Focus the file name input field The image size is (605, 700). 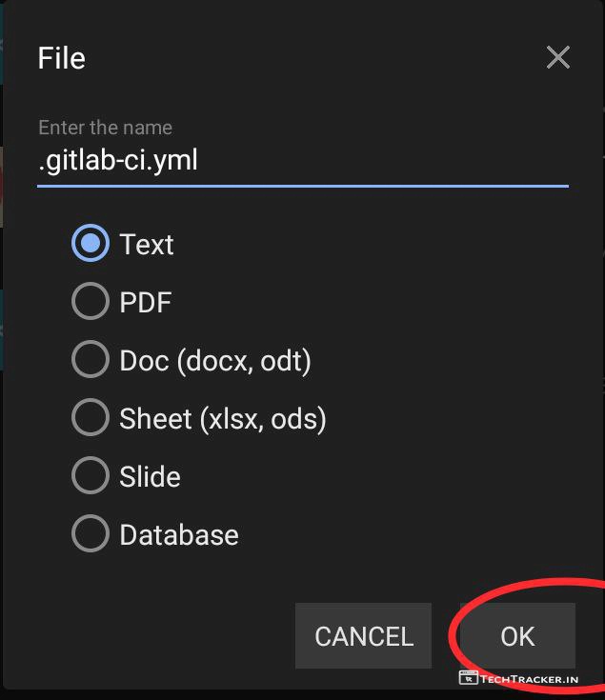[302, 161]
